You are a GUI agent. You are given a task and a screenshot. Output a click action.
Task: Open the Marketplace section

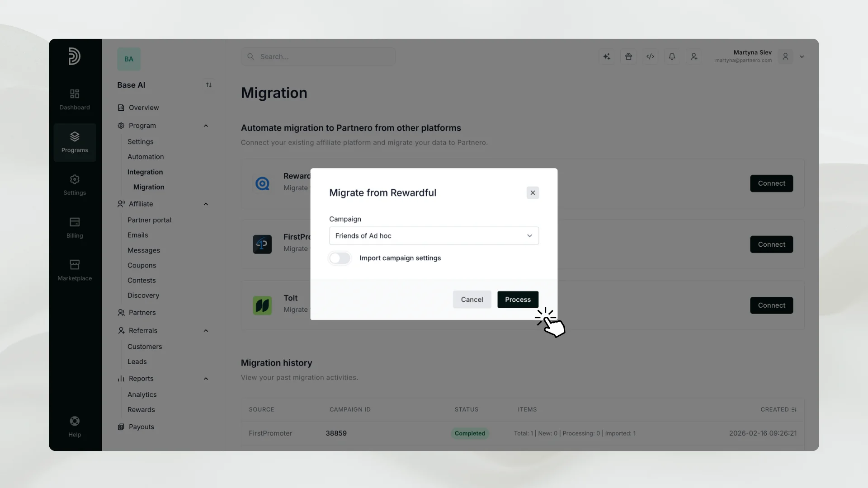[x=75, y=270]
